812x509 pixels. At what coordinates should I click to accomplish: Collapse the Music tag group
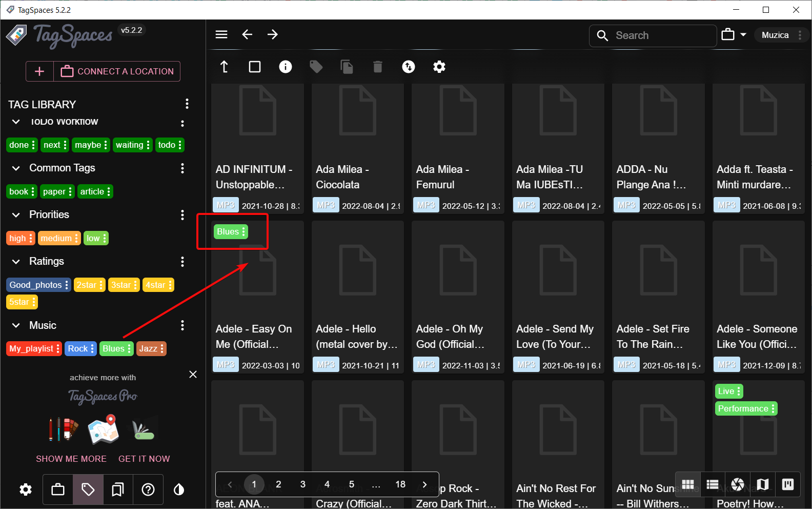pos(16,325)
